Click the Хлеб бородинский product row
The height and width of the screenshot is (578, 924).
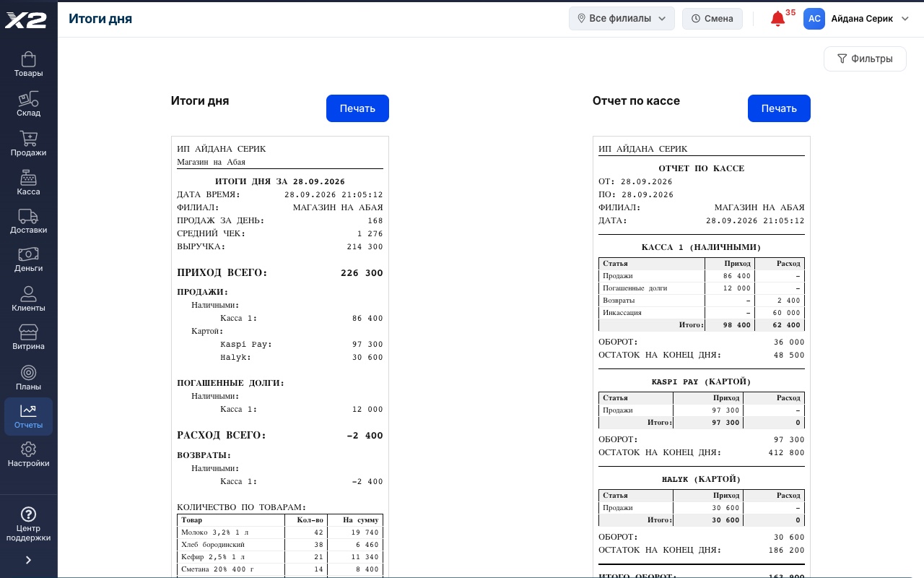[x=280, y=545]
